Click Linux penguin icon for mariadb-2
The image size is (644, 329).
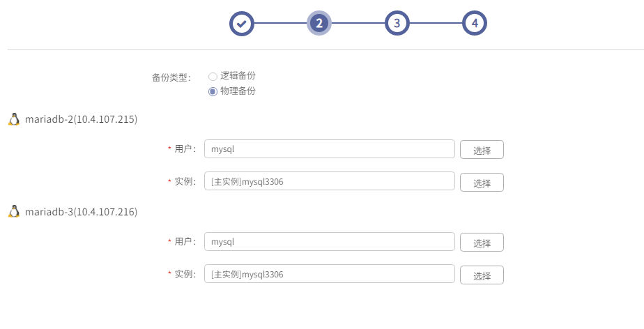pyautogui.click(x=14, y=119)
